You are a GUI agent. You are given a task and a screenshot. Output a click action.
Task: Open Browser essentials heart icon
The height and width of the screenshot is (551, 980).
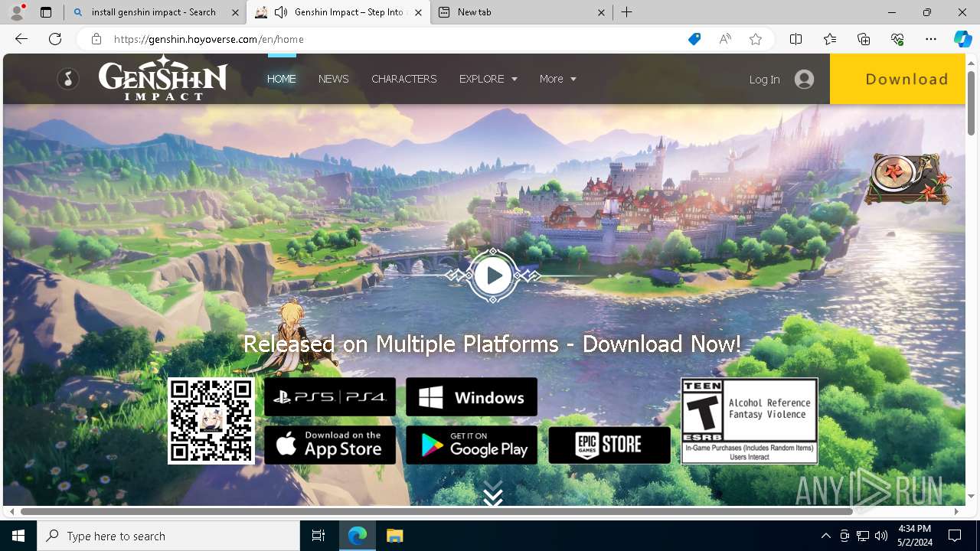point(897,39)
